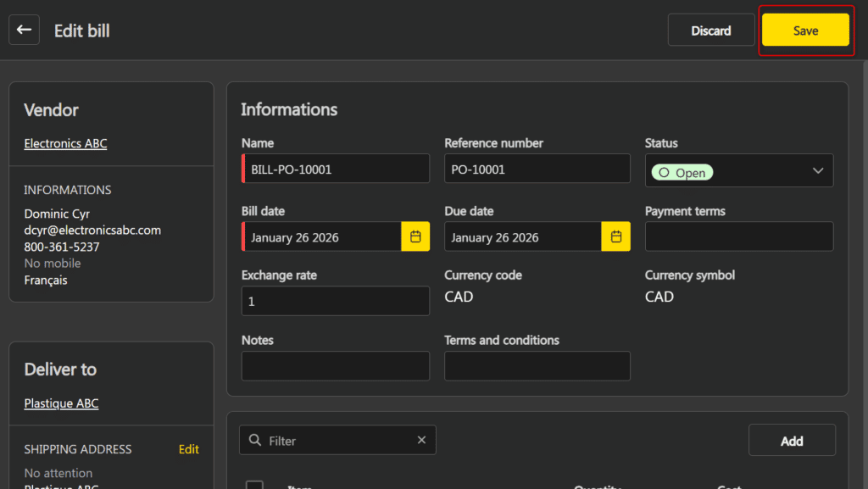Screen dimensions: 868x489
Task: Open the Plastique ABC link
Action: 61,403
